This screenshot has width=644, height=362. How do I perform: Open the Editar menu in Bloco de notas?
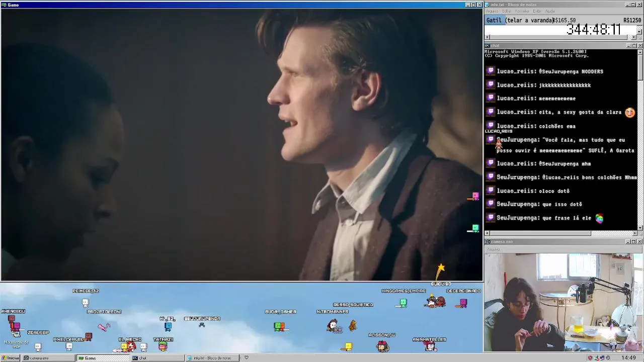[506, 11]
